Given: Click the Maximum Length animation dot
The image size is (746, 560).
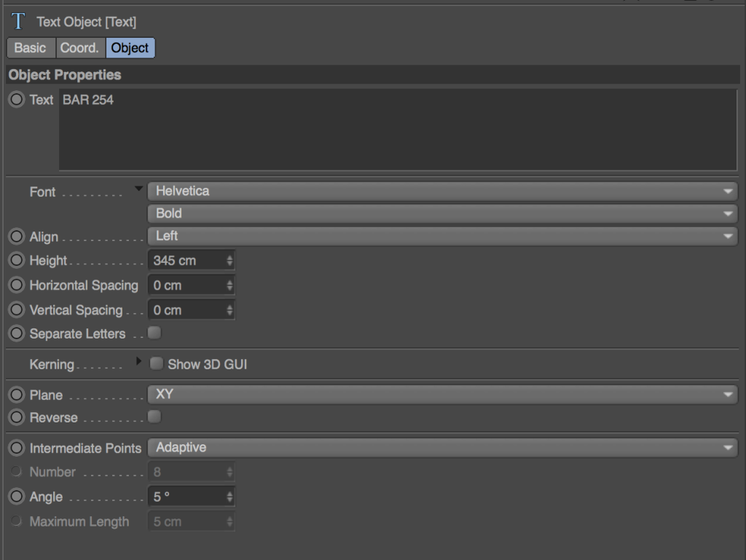Looking at the screenshot, I should [17, 521].
